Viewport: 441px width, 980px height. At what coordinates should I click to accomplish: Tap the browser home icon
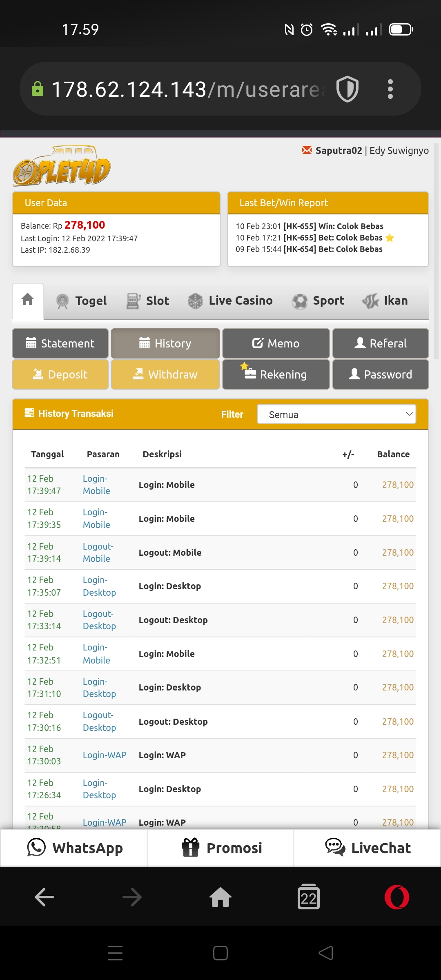pos(220,897)
